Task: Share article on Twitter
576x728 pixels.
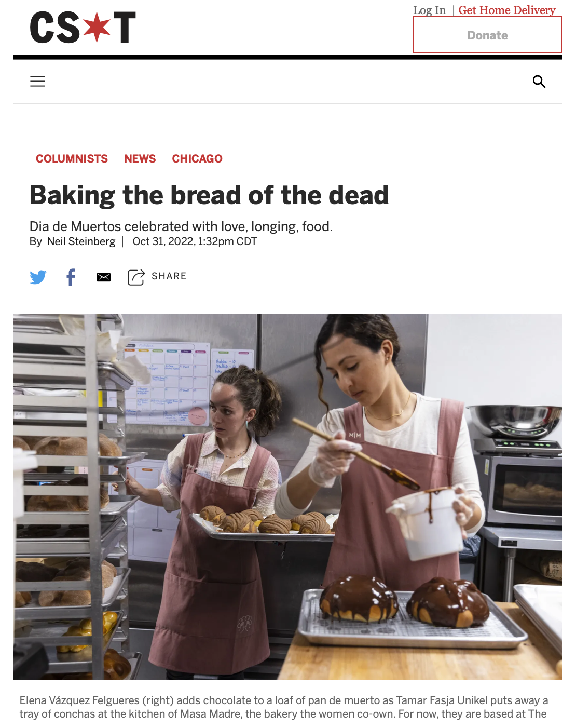Action: [x=38, y=277]
